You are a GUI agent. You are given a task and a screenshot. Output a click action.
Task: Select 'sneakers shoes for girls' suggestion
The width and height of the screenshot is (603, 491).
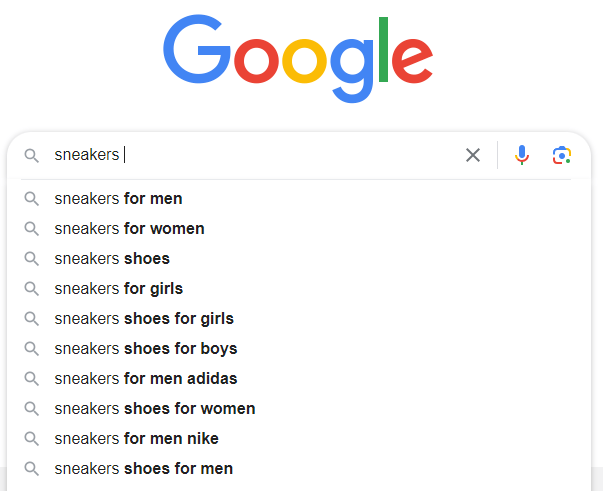[144, 318]
